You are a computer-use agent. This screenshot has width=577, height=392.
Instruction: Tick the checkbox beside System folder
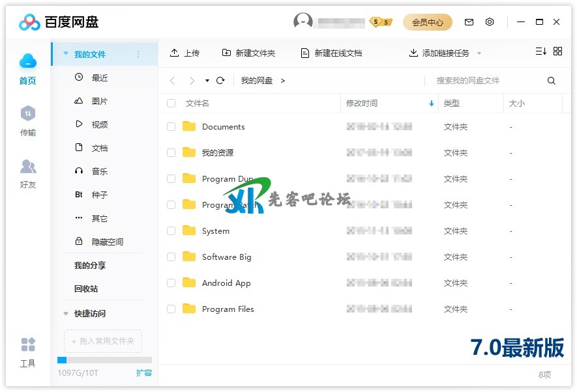click(171, 231)
